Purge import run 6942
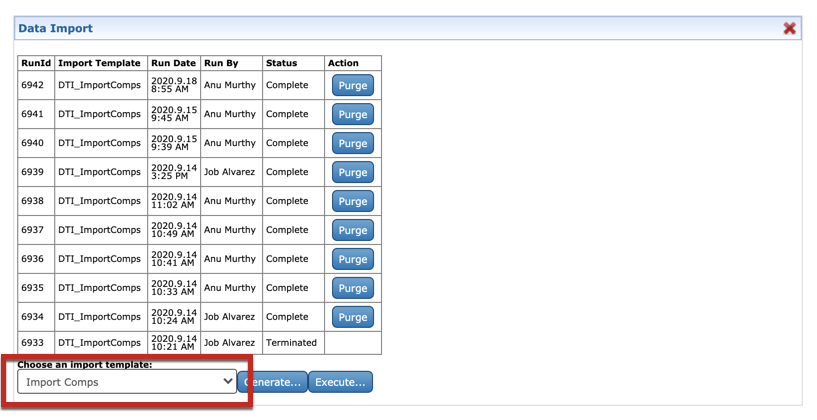 click(x=352, y=86)
